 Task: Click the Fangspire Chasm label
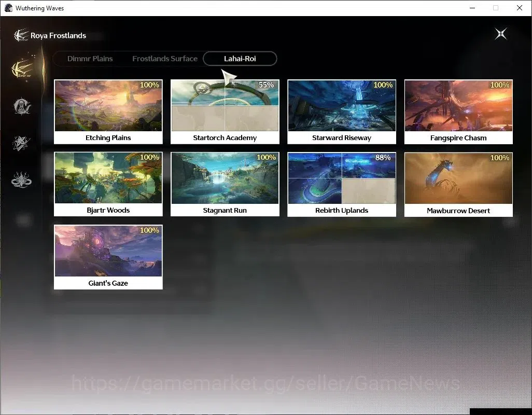tap(458, 138)
